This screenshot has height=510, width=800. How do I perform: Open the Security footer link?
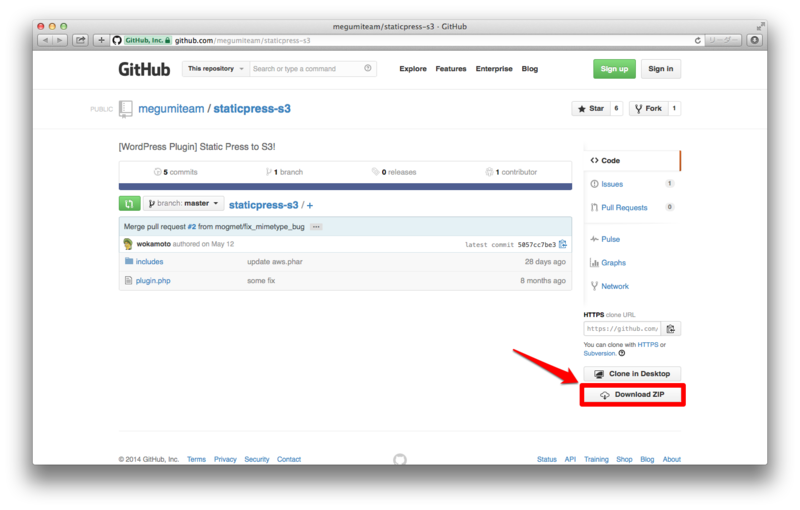point(257,460)
